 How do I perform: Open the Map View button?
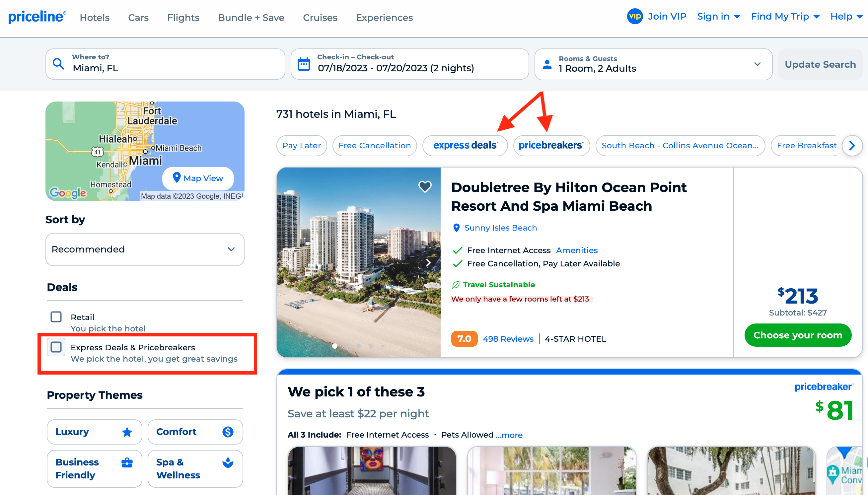(198, 178)
